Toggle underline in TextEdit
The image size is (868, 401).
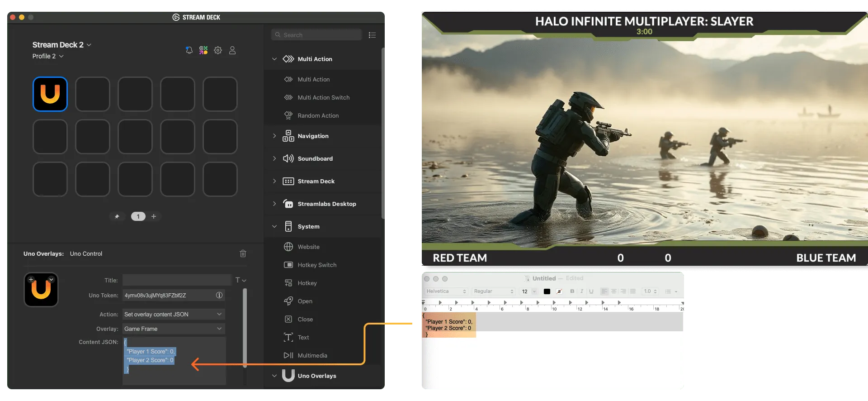pos(591,291)
